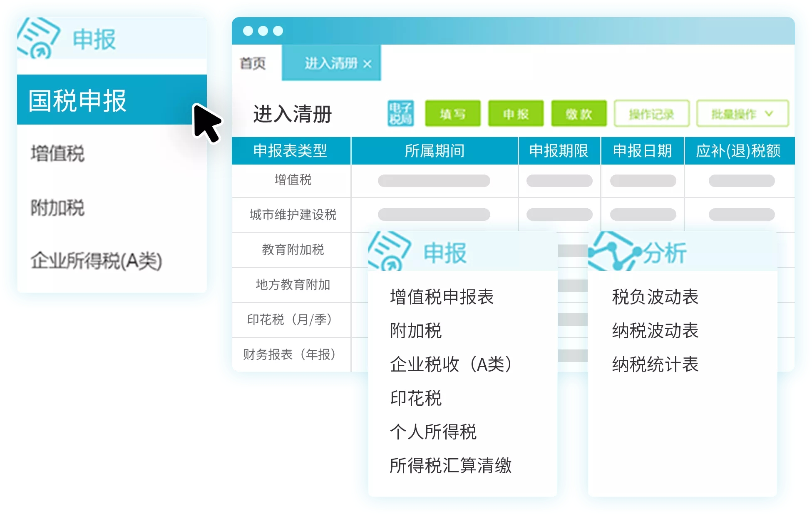Open 印花税 in the 申报 card
This screenshot has width=812, height=514.
(416, 398)
